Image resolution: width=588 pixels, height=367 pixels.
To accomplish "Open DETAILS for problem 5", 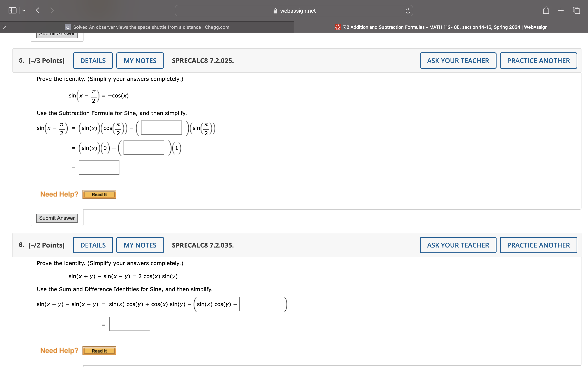I will point(93,60).
